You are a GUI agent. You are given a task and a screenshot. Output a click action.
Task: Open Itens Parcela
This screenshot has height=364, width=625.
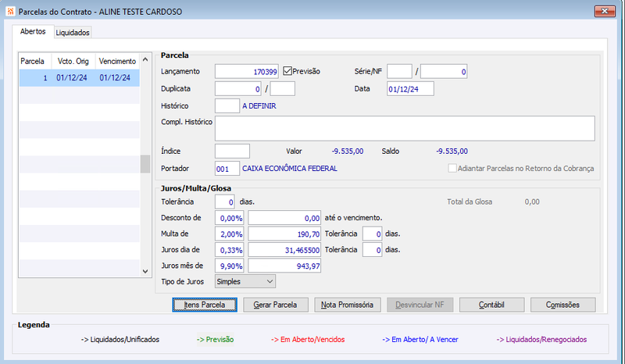[205, 305]
